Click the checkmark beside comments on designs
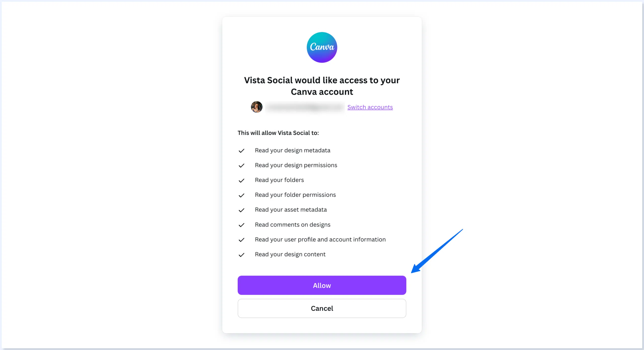 [242, 225]
